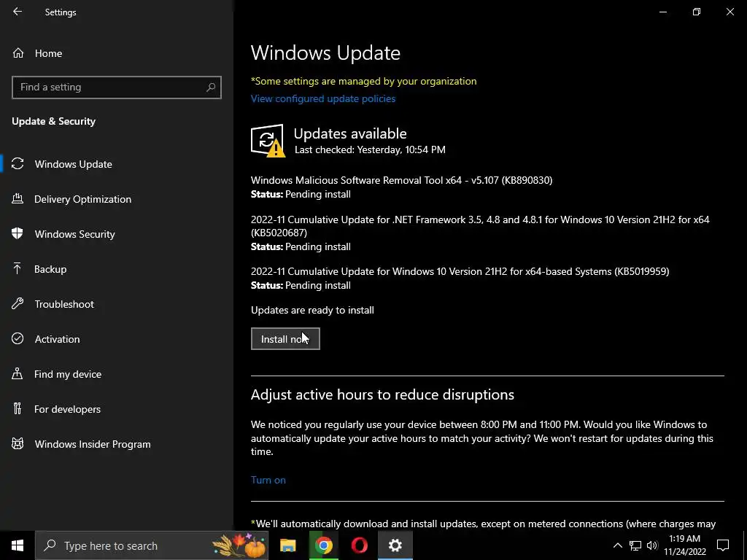Open Delivery Optimization settings
The height and width of the screenshot is (560, 747).
[116, 199]
